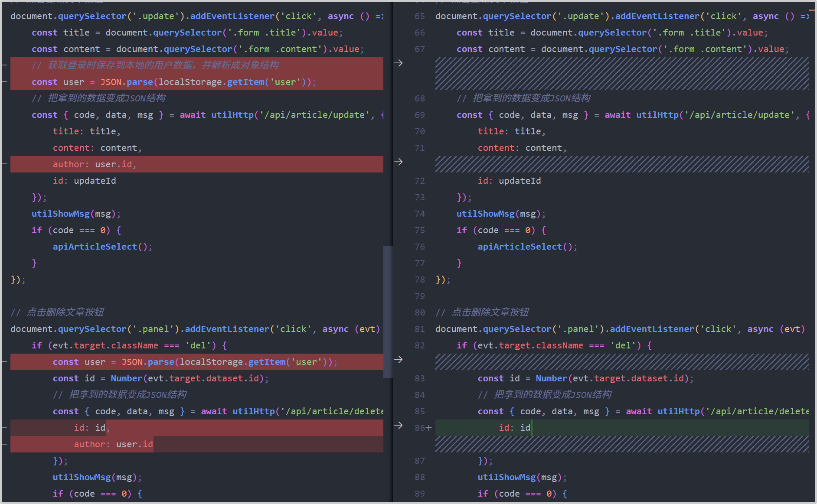Click revert arrow next to line 86
Screen dimensions: 817x504
[398, 426]
